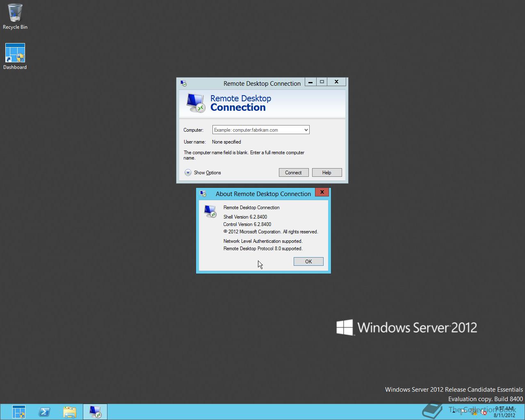Viewport: 525px width, 420px height.
Task: Open the network status tray icon
Action: [x=474, y=411]
